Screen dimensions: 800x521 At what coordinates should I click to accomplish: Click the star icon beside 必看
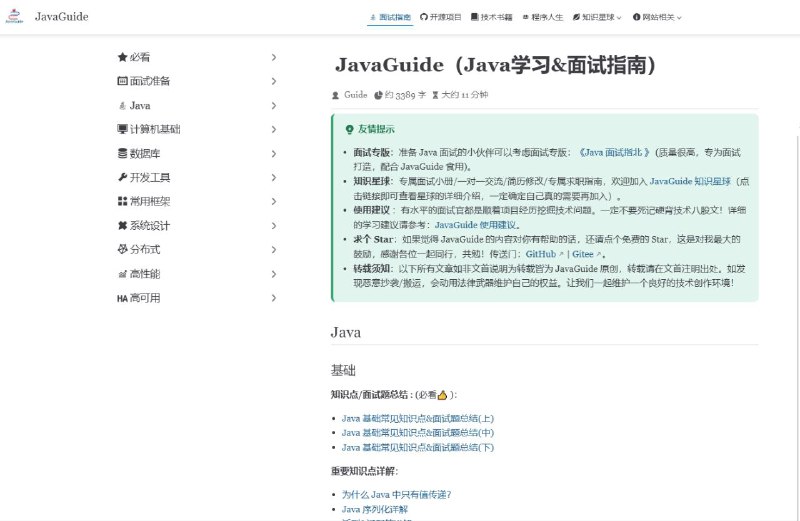[122, 57]
